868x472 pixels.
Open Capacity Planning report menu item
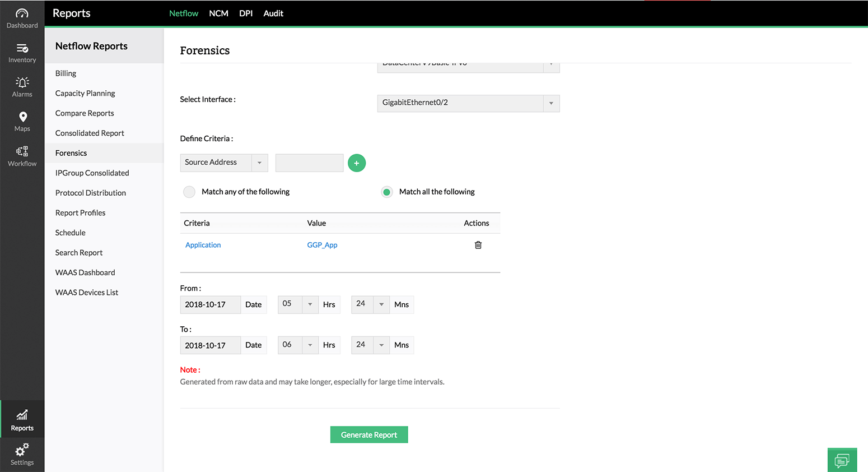(85, 93)
